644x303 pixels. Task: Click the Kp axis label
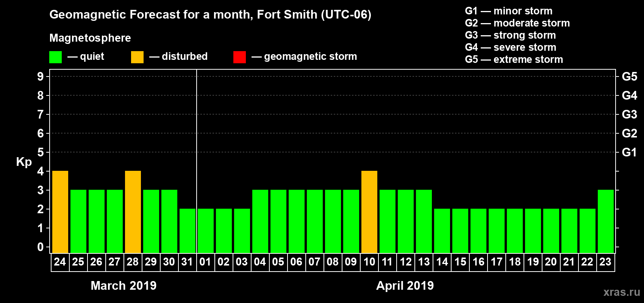tap(24, 162)
